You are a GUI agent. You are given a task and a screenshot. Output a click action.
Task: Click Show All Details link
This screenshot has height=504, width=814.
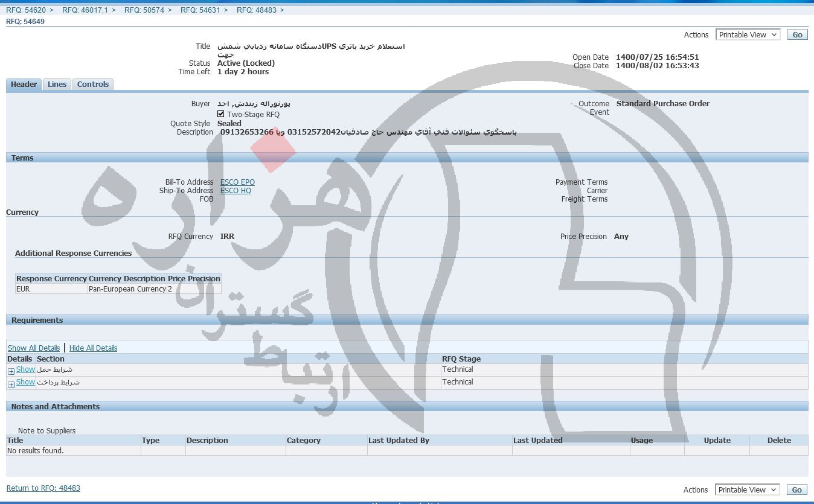(34, 348)
